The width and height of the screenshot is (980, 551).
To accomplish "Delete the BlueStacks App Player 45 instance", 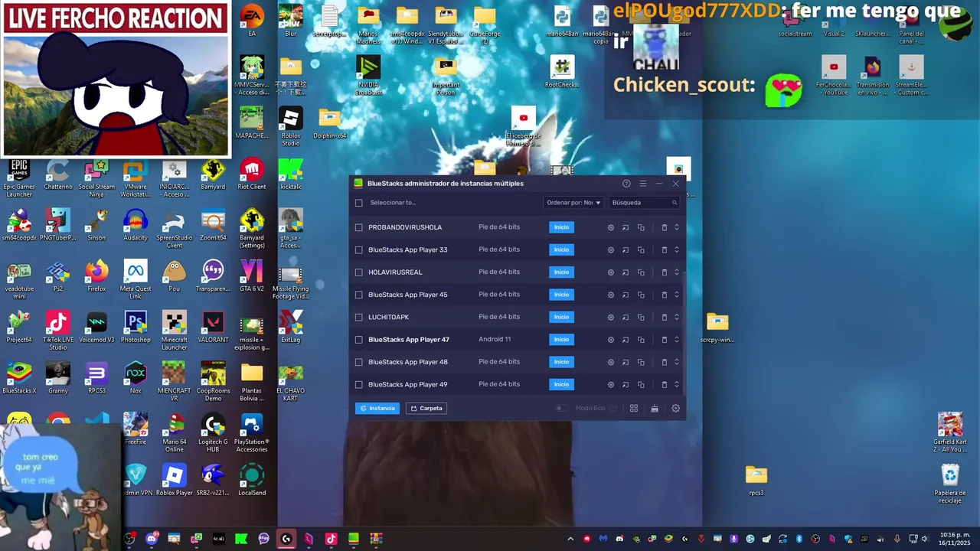I will [x=664, y=295].
